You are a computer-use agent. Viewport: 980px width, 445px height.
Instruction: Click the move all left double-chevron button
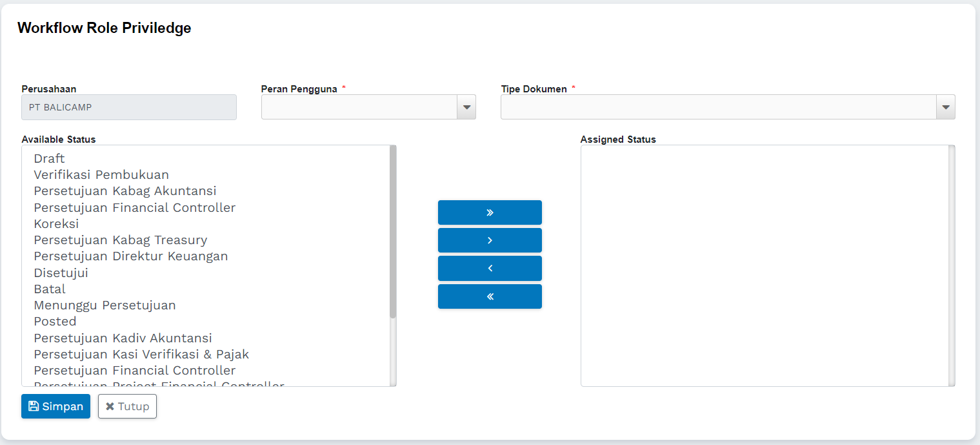point(490,296)
